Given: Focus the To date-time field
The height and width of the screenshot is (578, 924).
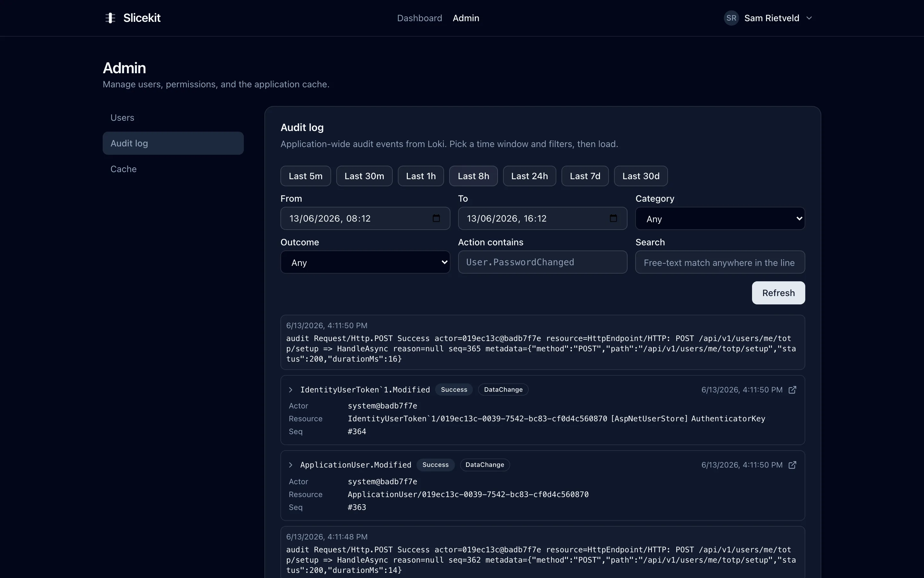Looking at the screenshot, I should 543,218.
